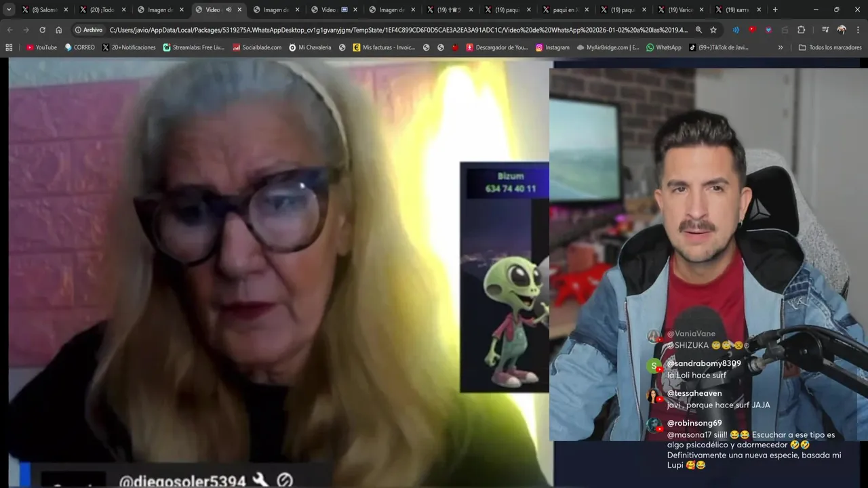Mute the active Video tab speaker icon
The image size is (868, 488).
coord(229,9)
